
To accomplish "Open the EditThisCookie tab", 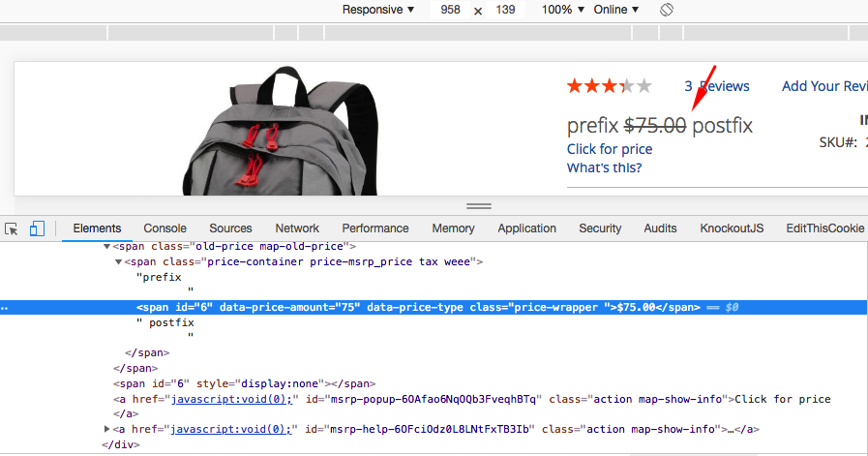I will pyautogui.click(x=825, y=228).
